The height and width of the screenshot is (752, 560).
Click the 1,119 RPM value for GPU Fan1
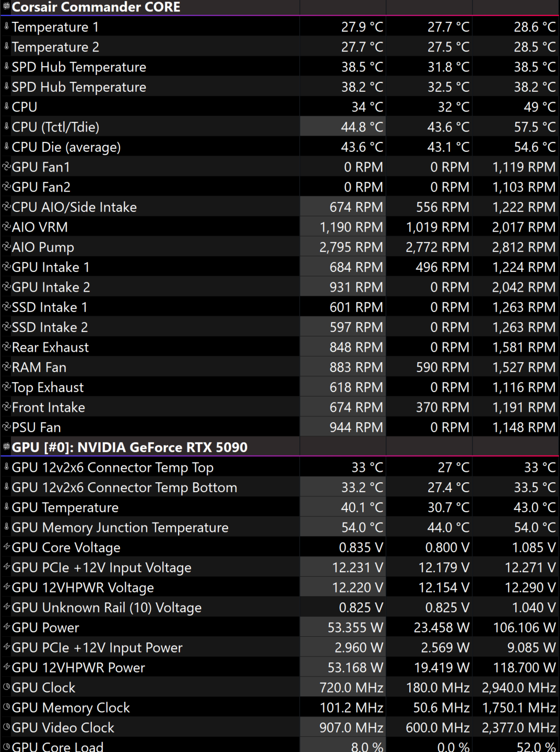coord(524,167)
